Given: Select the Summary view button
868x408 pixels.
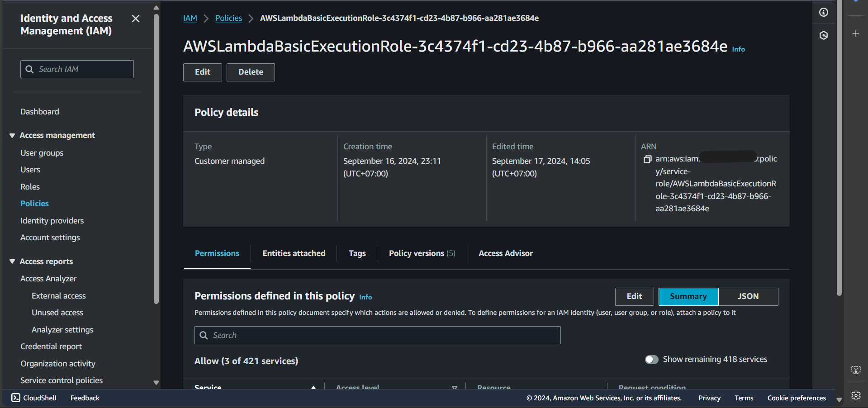Looking at the screenshot, I should [x=688, y=296].
